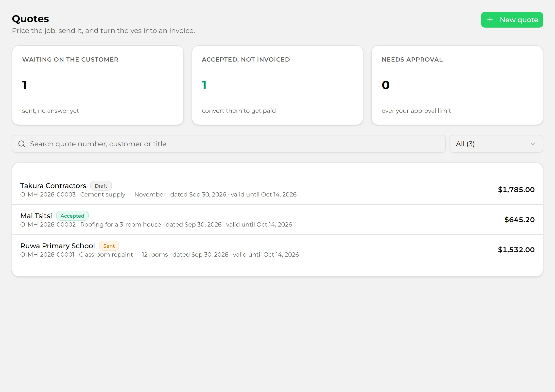Click the New quote button

click(512, 20)
